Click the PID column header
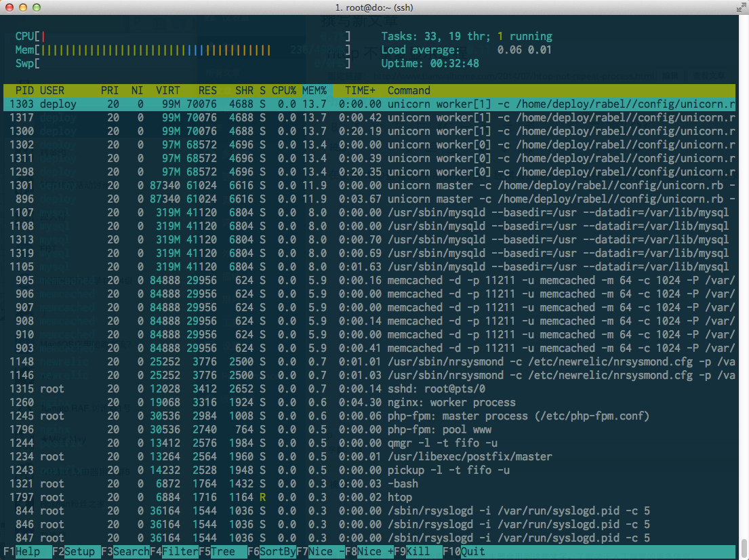 tap(25, 90)
